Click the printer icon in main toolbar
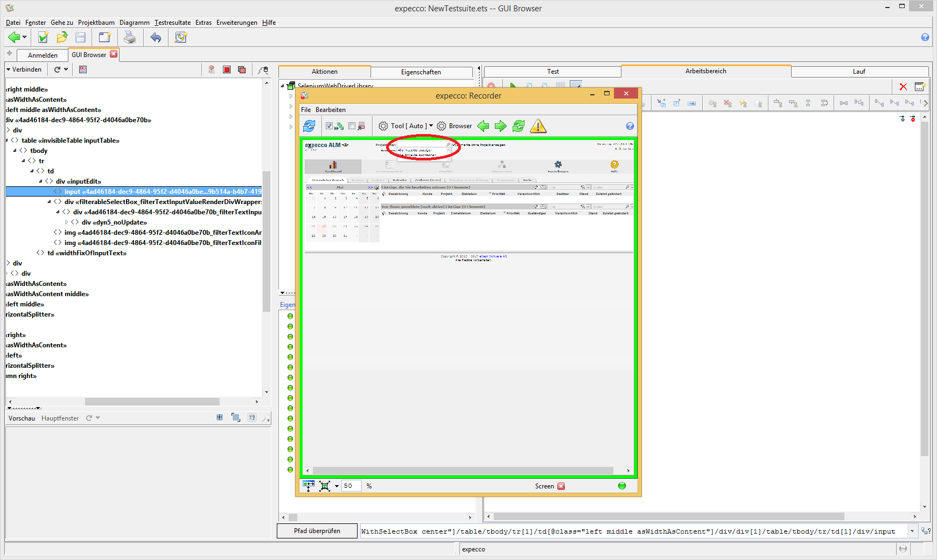Screen dimensions: 937x560 pos(130,37)
